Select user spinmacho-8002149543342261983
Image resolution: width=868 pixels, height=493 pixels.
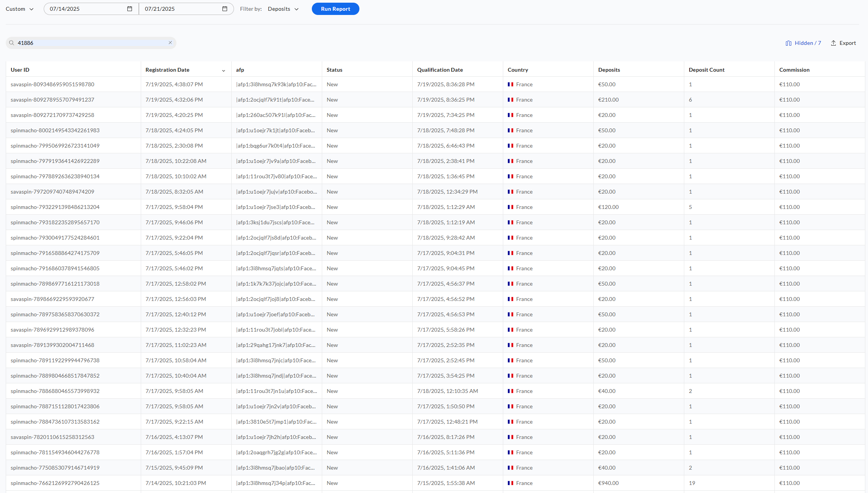(x=55, y=130)
